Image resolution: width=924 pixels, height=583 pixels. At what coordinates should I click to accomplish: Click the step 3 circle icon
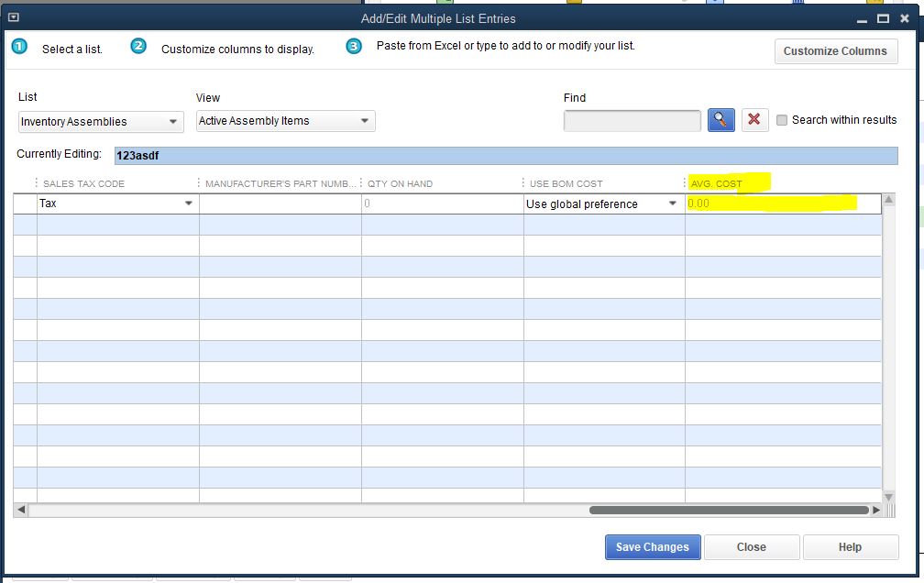(354, 47)
